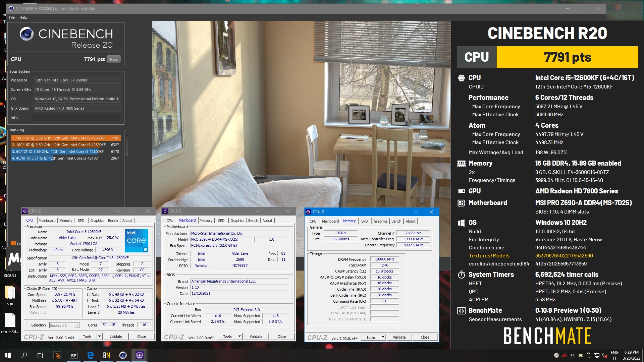Click the GFX Board AMD Radeon field
This screenshot has height=362, width=644.
[x=77, y=108]
